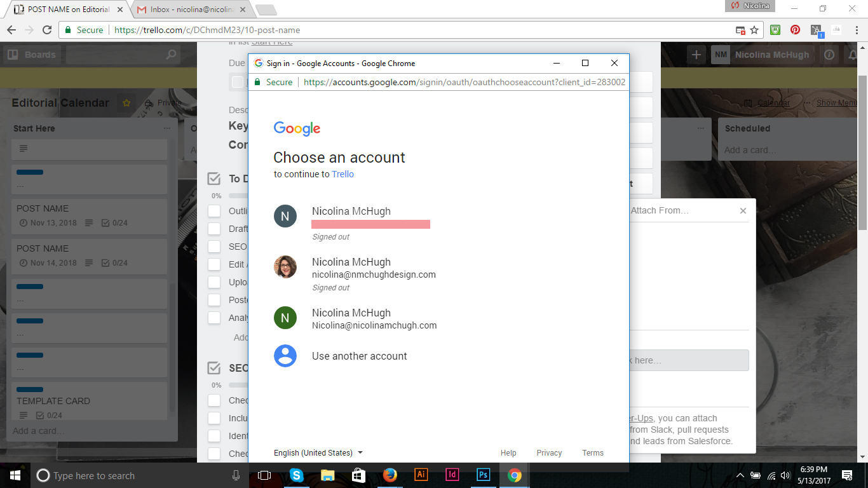Close the Attach From popup

point(743,210)
